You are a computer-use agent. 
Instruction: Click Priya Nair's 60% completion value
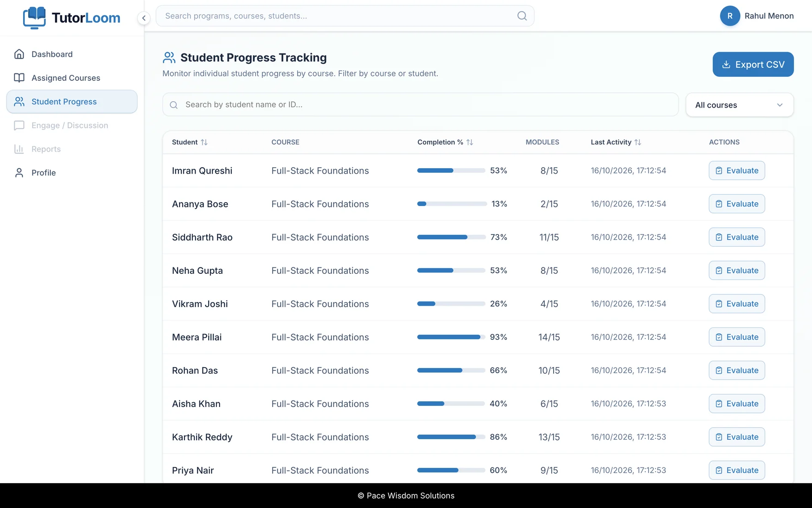tap(498, 470)
